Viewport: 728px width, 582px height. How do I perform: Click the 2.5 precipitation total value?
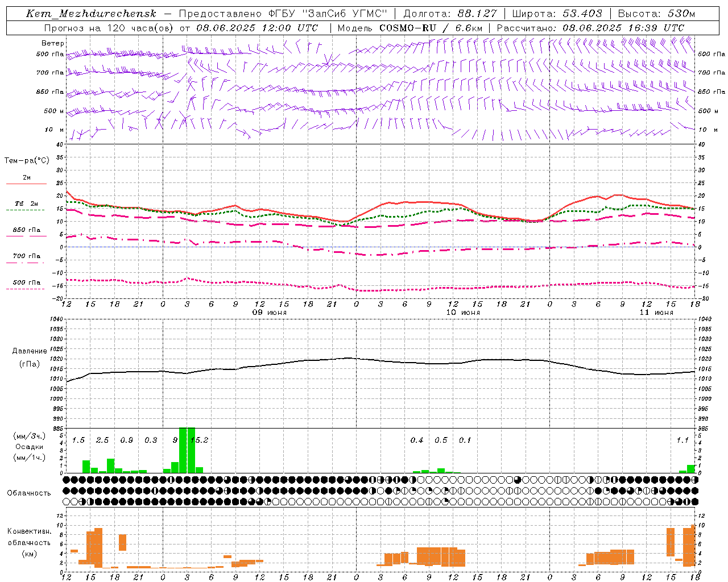coord(102,440)
